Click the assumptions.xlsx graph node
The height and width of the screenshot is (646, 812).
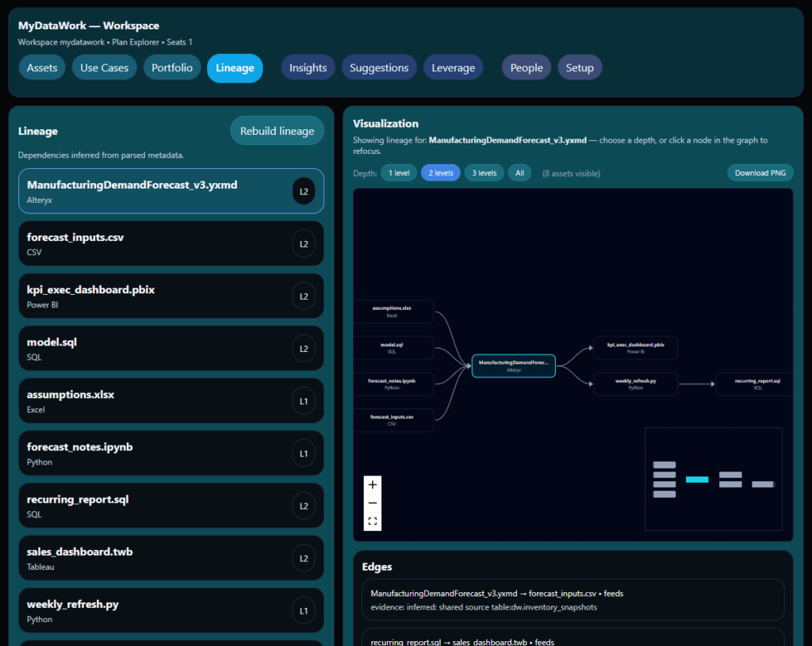pyautogui.click(x=393, y=312)
